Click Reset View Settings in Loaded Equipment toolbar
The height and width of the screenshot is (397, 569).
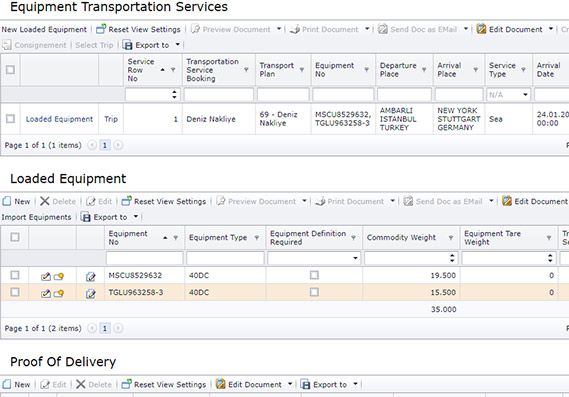[164, 201]
